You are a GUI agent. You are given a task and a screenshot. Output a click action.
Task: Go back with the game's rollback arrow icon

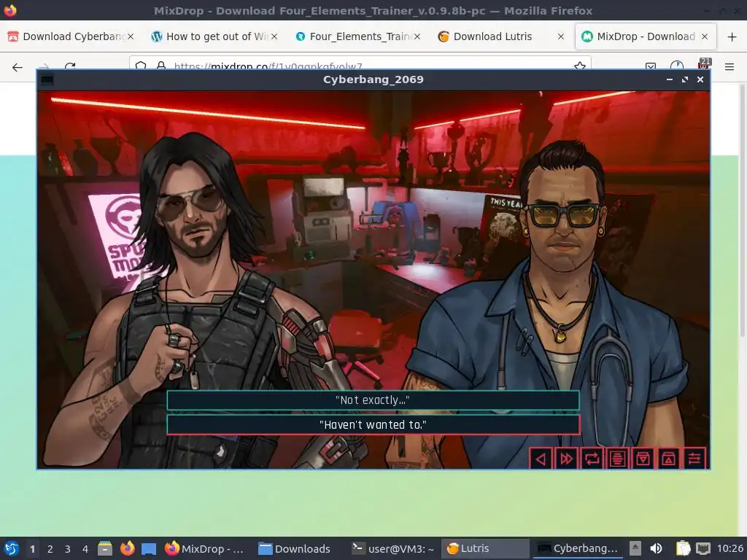click(541, 459)
